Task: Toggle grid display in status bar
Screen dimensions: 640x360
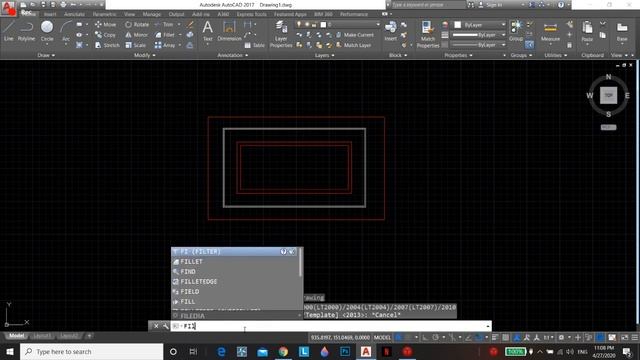Action: tap(398, 338)
